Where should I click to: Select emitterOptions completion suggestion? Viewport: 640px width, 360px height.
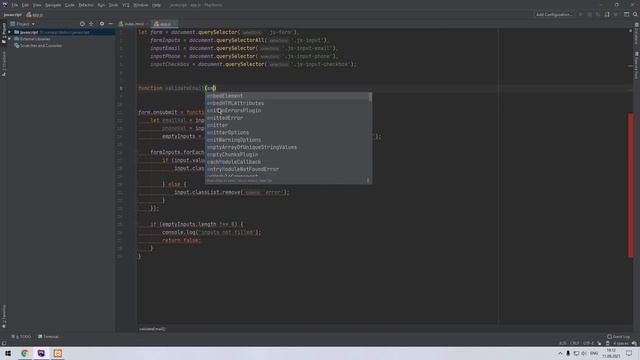click(x=288, y=133)
